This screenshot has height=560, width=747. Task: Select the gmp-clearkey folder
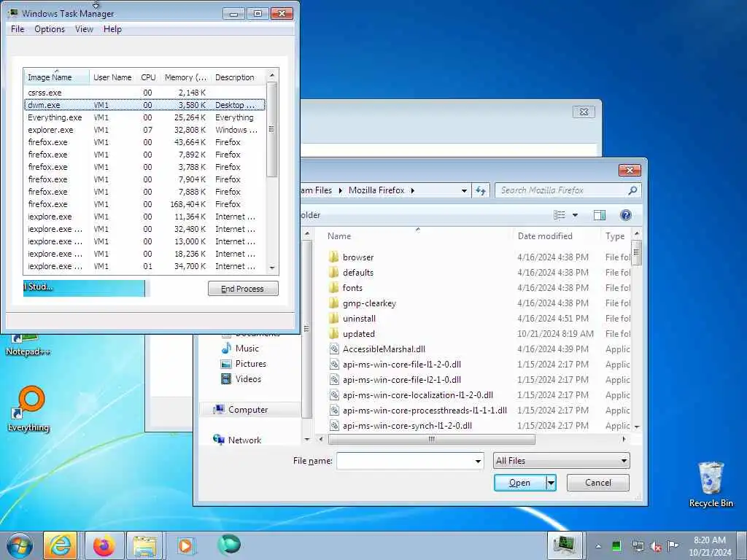369,303
